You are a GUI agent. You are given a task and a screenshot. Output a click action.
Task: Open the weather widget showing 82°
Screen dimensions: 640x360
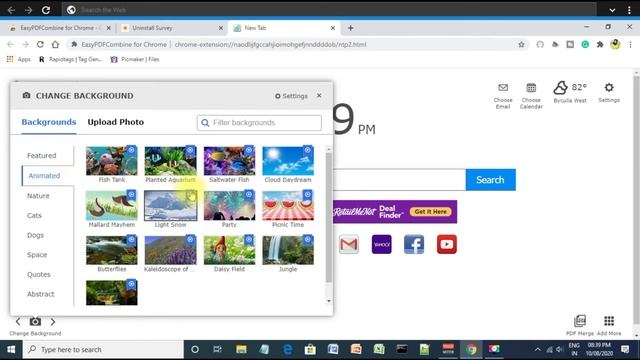click(x=570, y=91)
